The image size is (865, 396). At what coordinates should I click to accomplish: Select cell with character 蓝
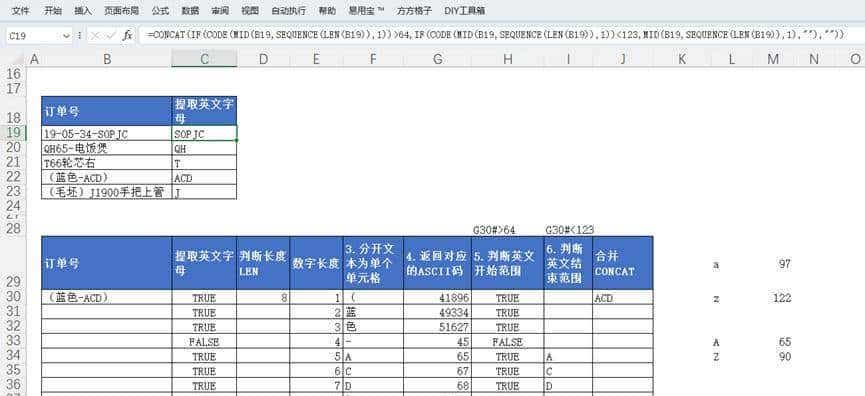click(373, 312)
